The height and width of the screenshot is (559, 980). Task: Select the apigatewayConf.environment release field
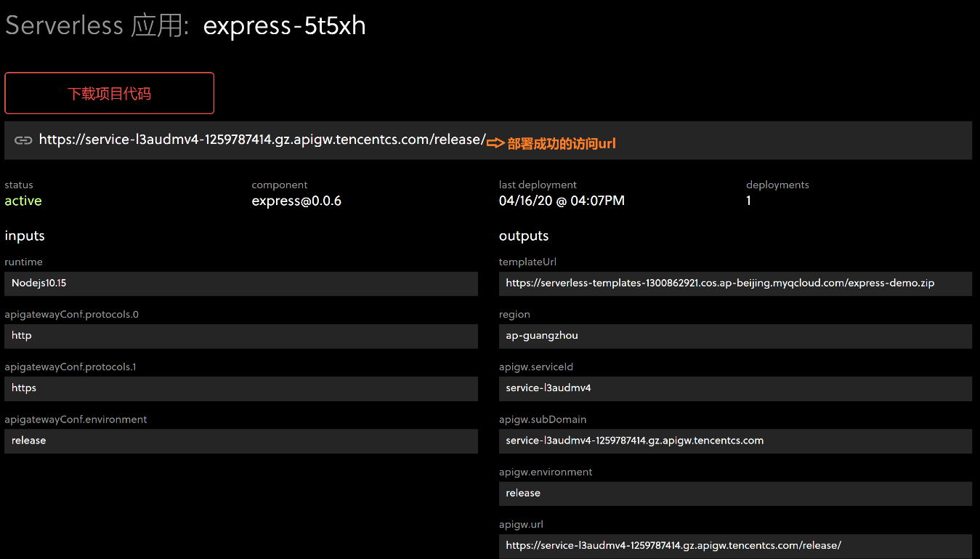click(241, 441)
